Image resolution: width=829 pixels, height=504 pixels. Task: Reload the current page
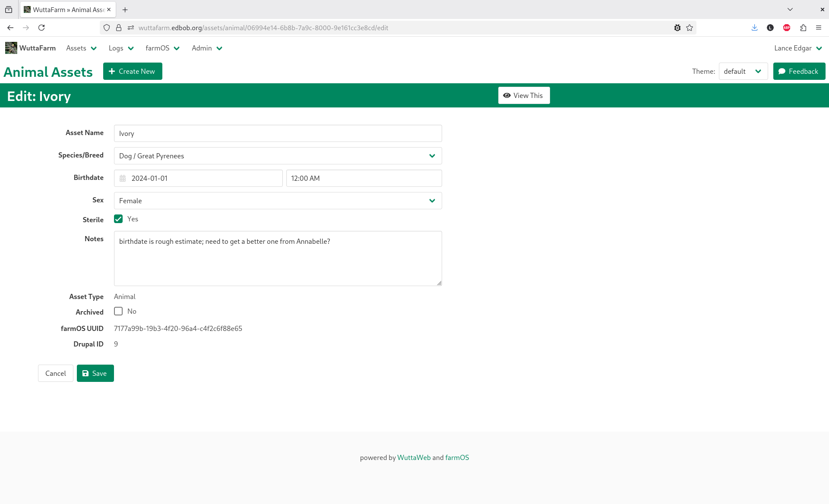41,28
